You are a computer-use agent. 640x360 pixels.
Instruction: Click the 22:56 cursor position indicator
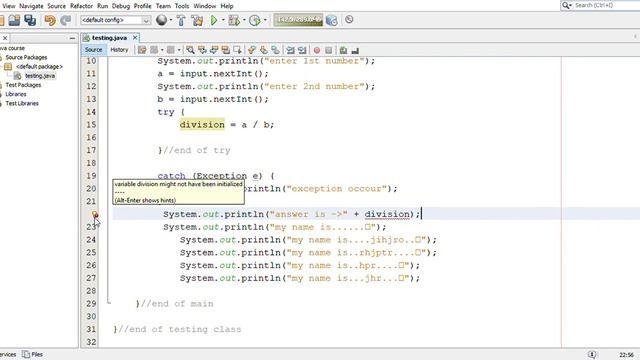[x=626, y=355]
